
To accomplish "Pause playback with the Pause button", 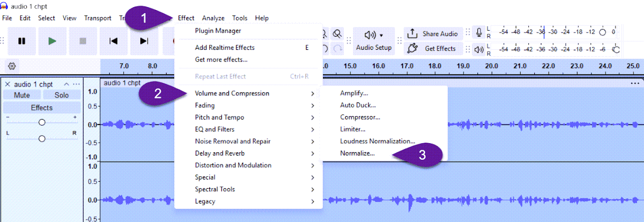I will (x=22, y=41).
